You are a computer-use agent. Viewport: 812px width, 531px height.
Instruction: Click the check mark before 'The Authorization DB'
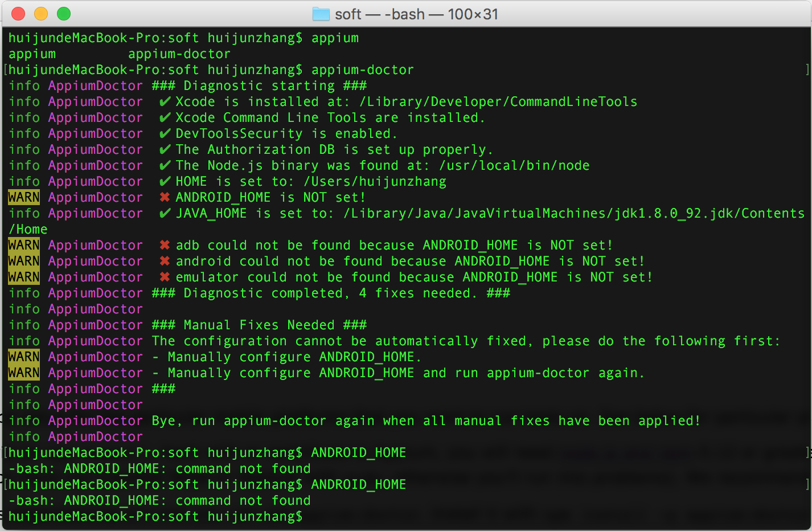tap(165, 149)
